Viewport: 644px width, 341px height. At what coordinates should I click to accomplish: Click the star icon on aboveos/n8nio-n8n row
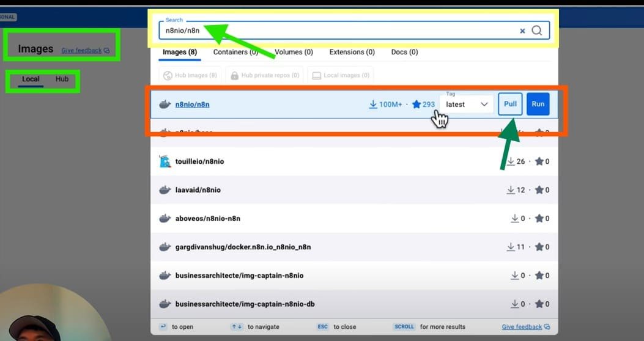point(539,218)
